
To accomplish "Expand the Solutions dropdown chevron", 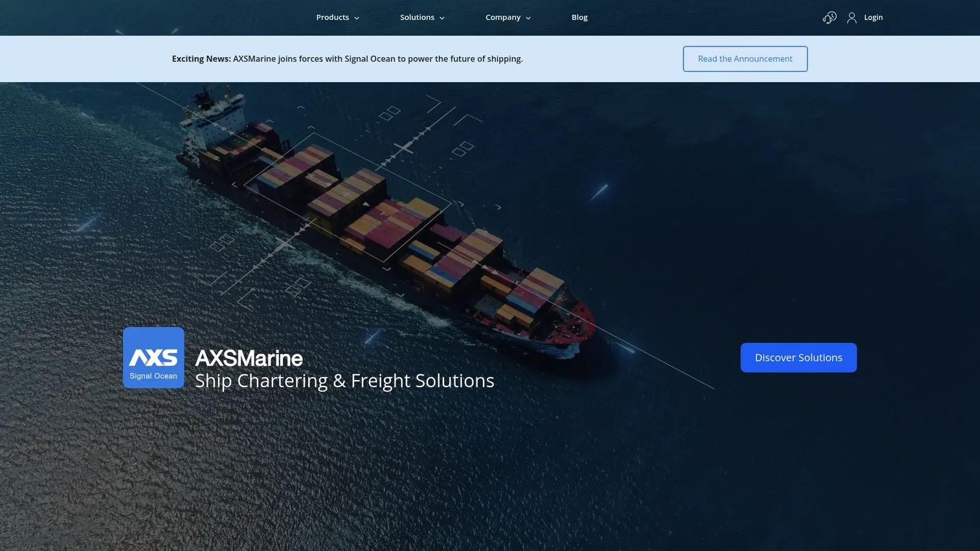I will (x=442, y=18).
